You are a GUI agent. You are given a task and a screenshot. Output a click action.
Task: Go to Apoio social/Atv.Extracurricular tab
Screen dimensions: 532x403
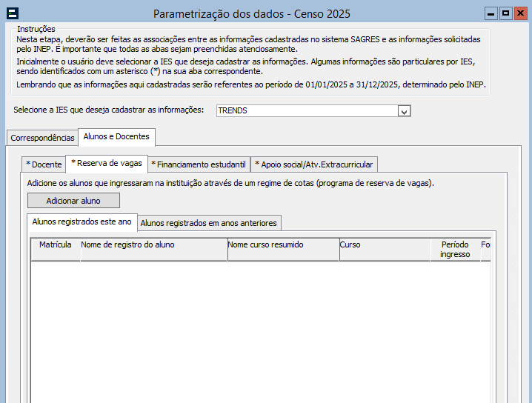click(314, 164)
